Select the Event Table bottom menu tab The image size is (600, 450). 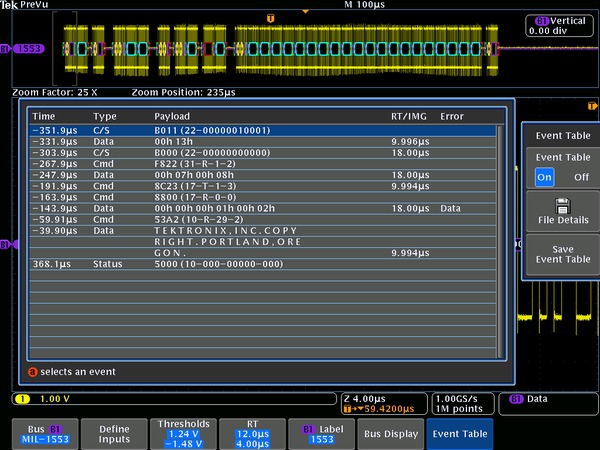[x=459, y=434]
